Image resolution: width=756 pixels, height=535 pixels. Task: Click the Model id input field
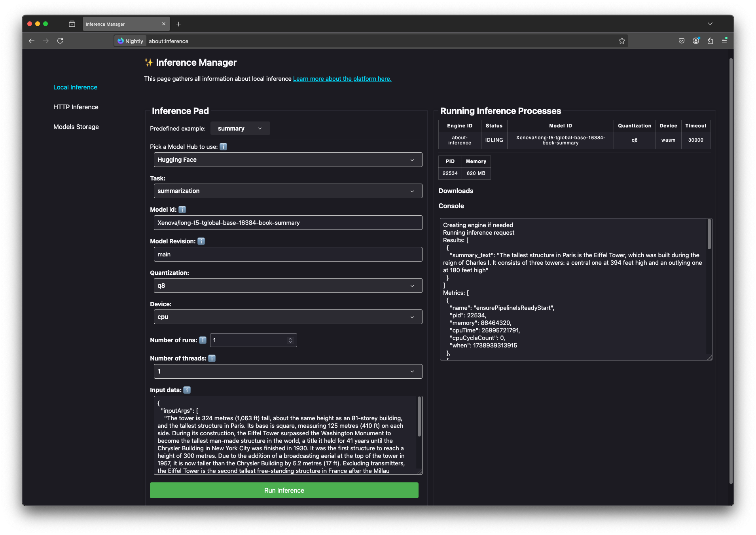288,222
